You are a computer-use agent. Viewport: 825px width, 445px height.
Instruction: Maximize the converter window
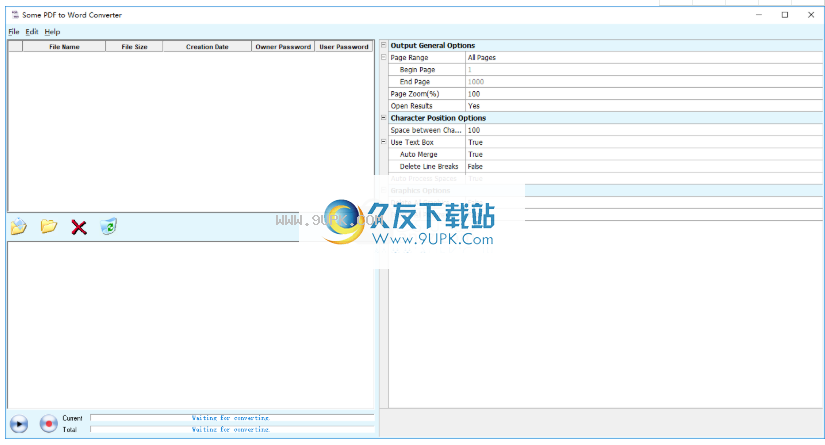(784, 15)
